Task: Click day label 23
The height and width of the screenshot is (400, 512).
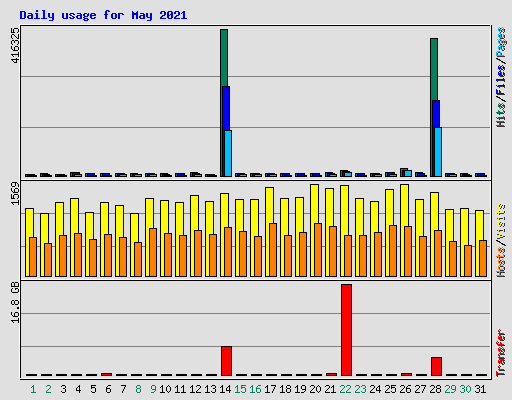Action: [360, 389]
